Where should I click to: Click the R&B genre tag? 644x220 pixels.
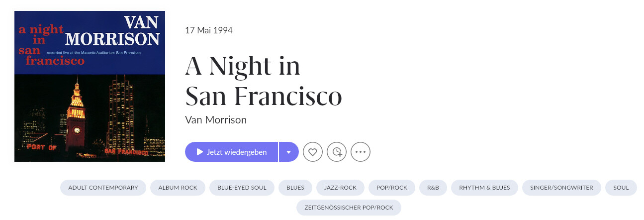(x=433, y=188)
